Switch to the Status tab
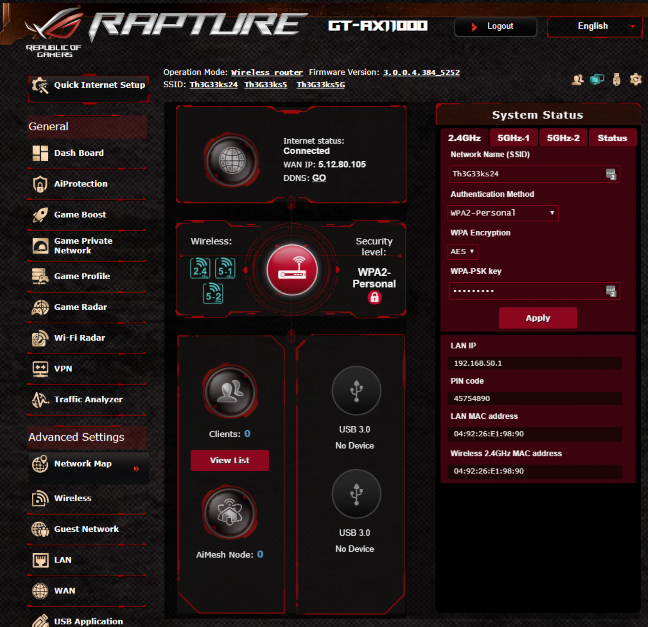Screen dimensions: 648x627 pos(612,138)
